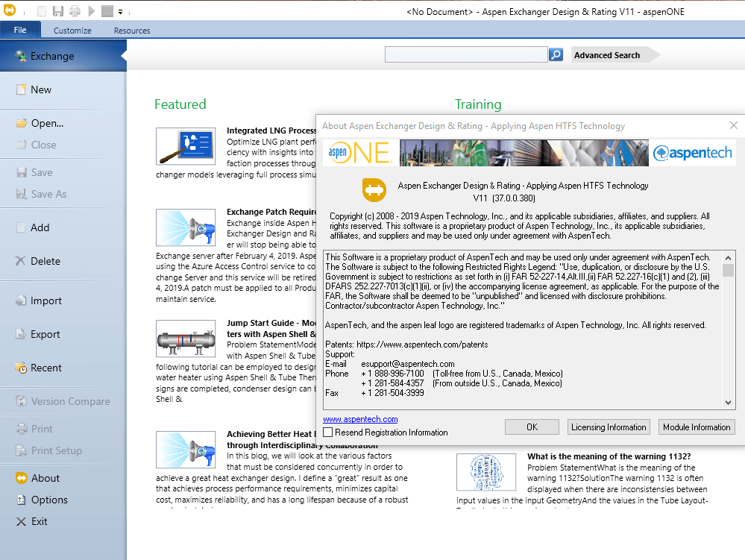This screenshot has width=745, height=560.
Task: Click the version text 'V11 (37.0.0.380)'
Action: click(x=504, y=198)
